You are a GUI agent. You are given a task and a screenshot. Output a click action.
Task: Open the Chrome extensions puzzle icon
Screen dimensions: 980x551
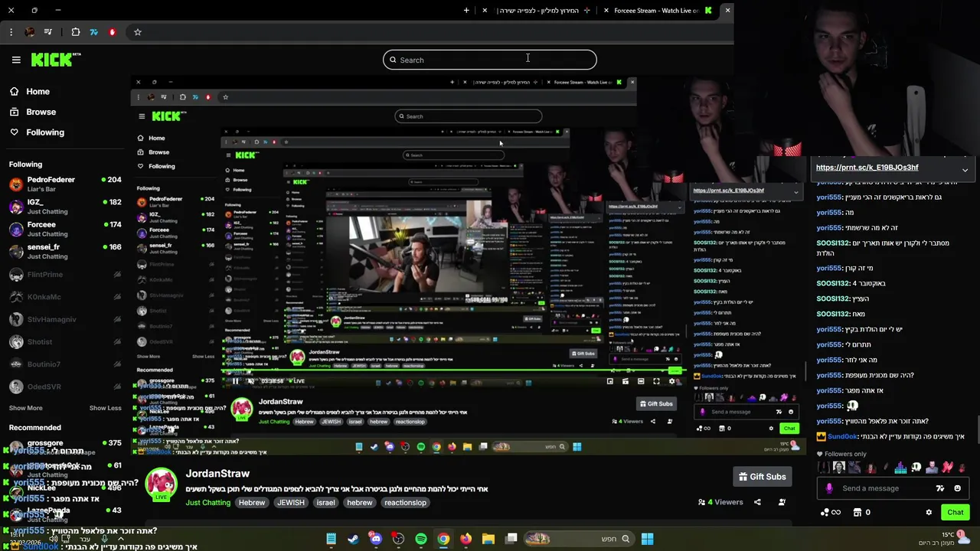[75, 32]
